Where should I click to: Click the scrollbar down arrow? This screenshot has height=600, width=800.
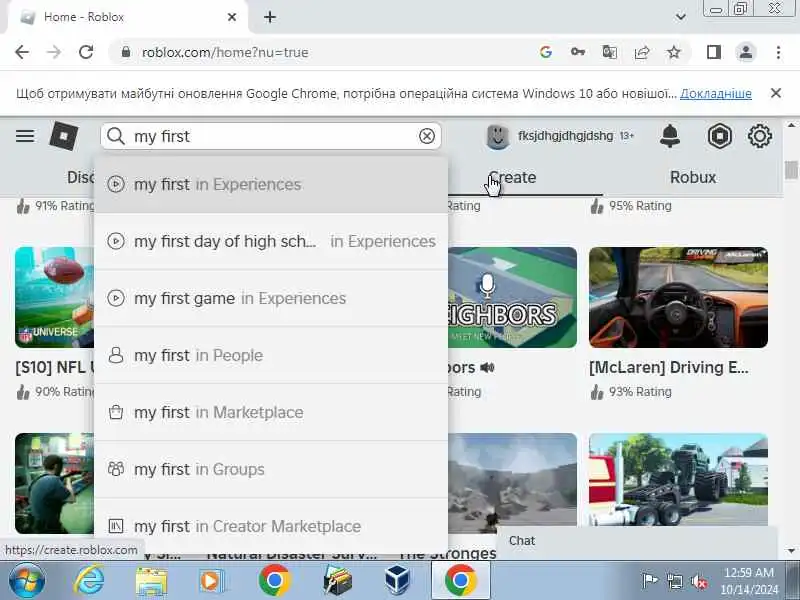coord(791,551)
